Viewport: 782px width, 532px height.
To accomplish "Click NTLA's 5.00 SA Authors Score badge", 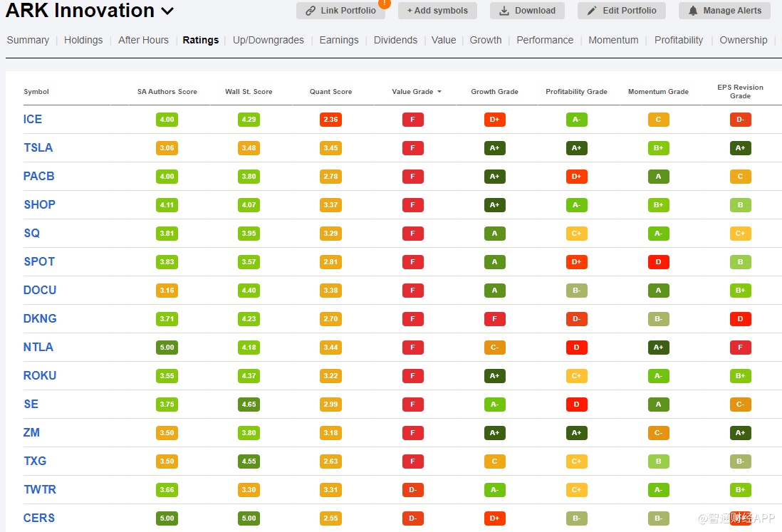I will click(x=167, y=348).
